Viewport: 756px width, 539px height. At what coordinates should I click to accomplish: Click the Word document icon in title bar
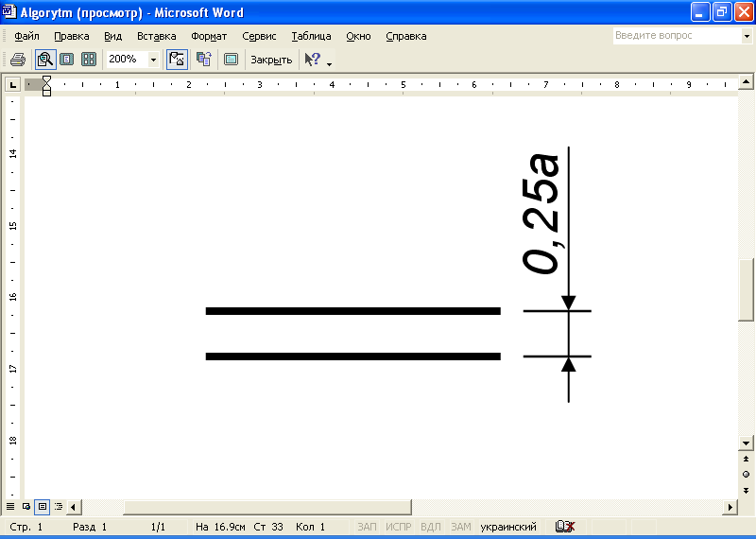(x=9, y=11)
